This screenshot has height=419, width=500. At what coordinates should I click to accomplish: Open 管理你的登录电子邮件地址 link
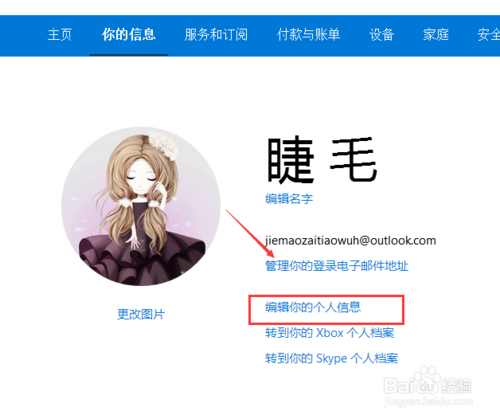tap(337, 266)
